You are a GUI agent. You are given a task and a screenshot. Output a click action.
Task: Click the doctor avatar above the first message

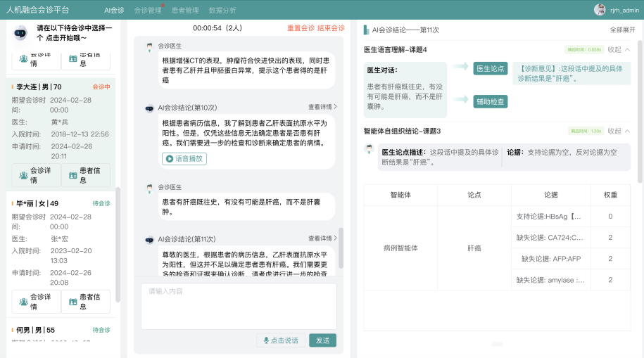click(x=149, y=47)
